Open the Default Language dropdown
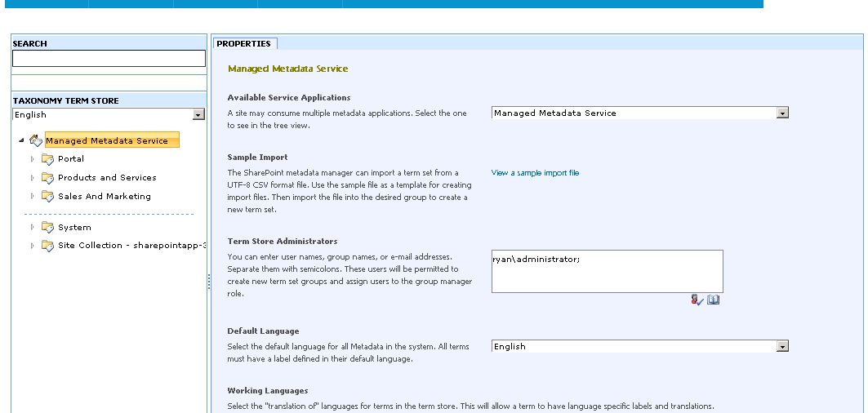The width and height of the screenshot is (868, 413). tap(640, 347)
